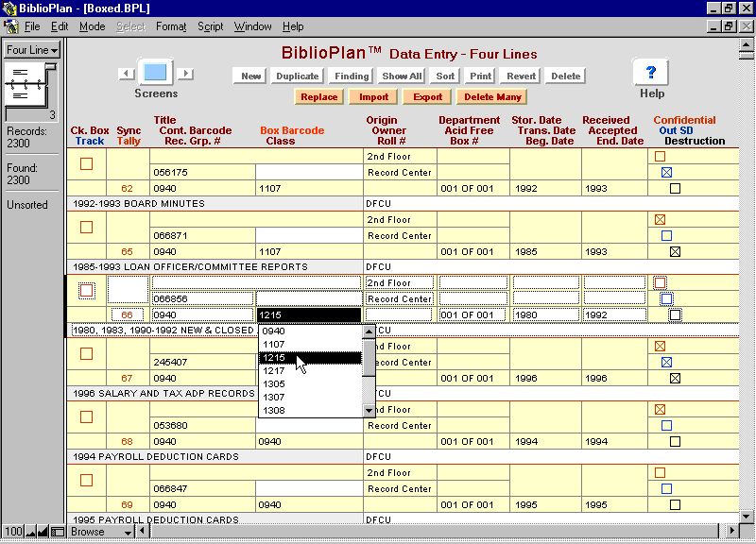The width and height of the screenshot is (756, 544).
Task: Click the document icon beside File menu
Action: 10,26
